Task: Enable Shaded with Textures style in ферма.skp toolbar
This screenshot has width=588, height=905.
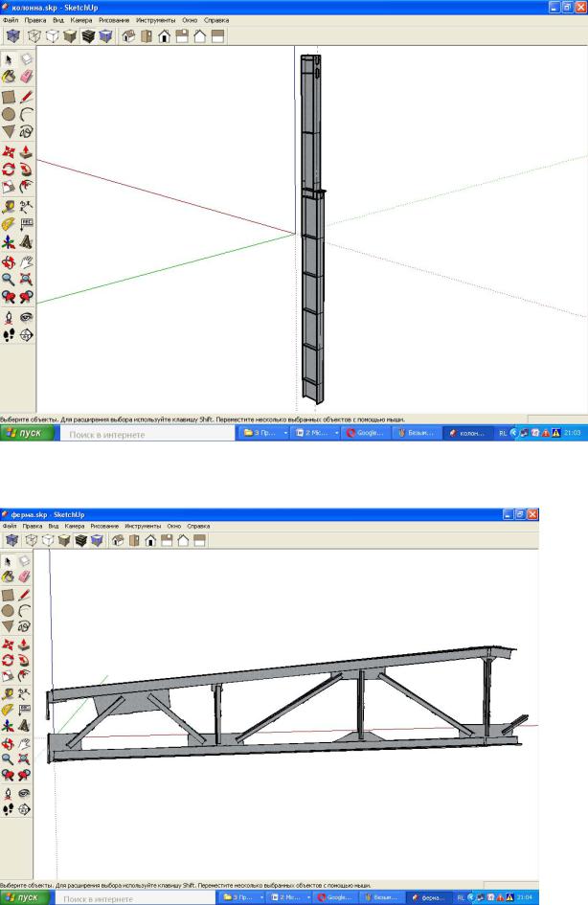Action: click(80, 541)
